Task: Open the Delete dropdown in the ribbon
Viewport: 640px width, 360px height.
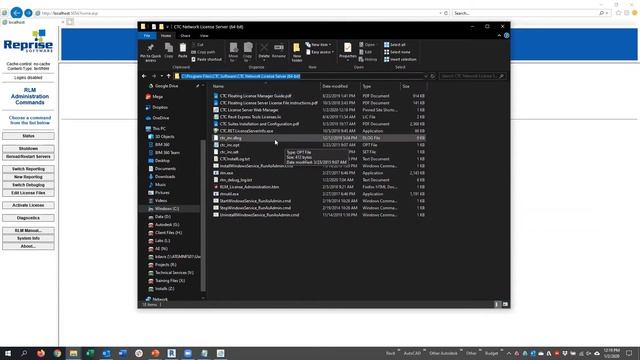Action: click(264, 60)
